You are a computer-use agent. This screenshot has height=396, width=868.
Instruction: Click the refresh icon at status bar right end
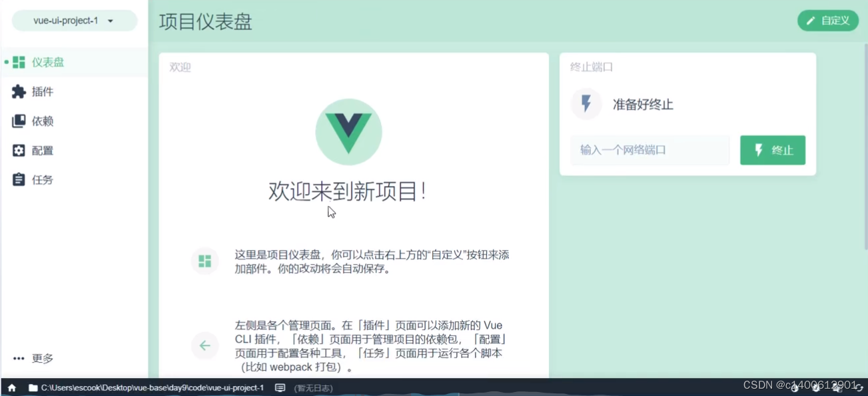coord(859,387)
